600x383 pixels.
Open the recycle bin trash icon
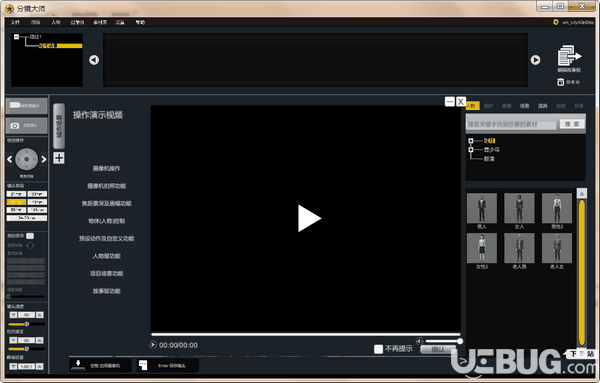coord(561,82)
